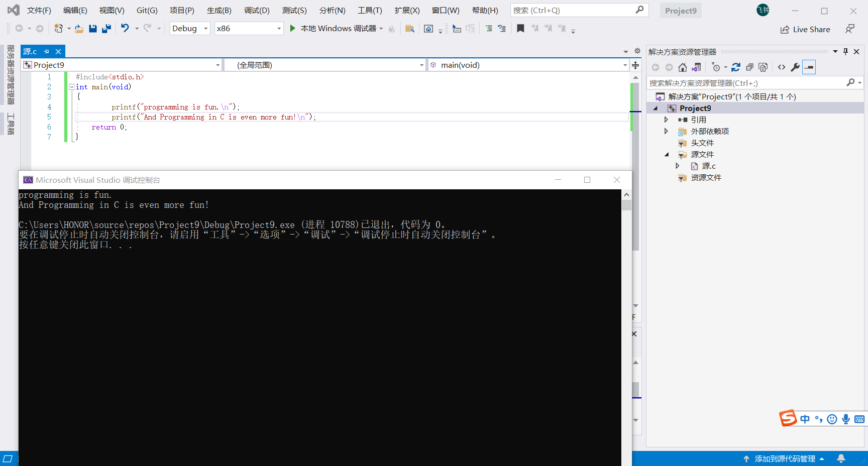Image resolution: width=868 pixels, height=466 pixels.
Task: Collapse the 源文件 folder node
Action: point(667,155)
